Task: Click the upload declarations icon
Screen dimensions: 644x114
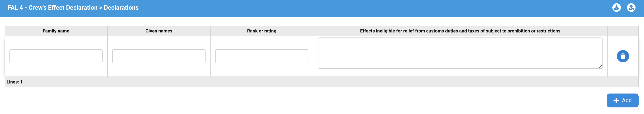Action: [x=631, y=8]
